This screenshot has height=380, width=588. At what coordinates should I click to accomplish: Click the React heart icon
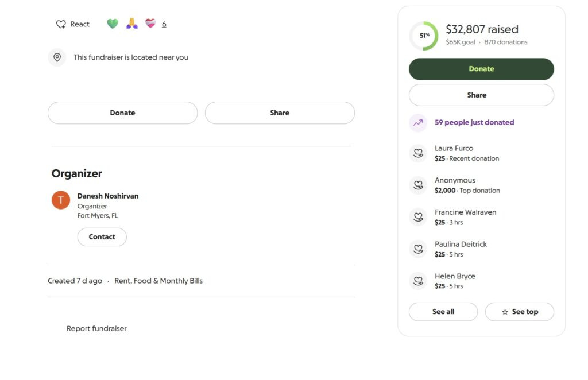tap(61, 24)
